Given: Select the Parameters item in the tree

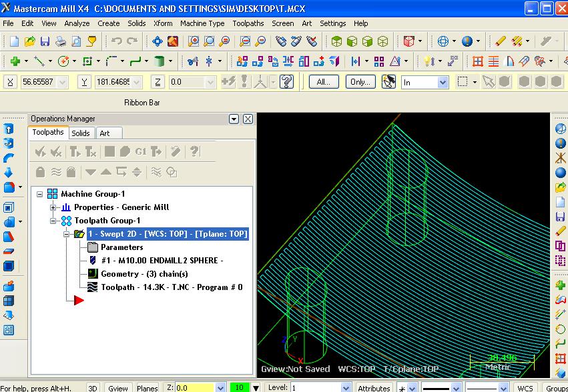Looking at the screenshot, I should click(x=121, y=247).
